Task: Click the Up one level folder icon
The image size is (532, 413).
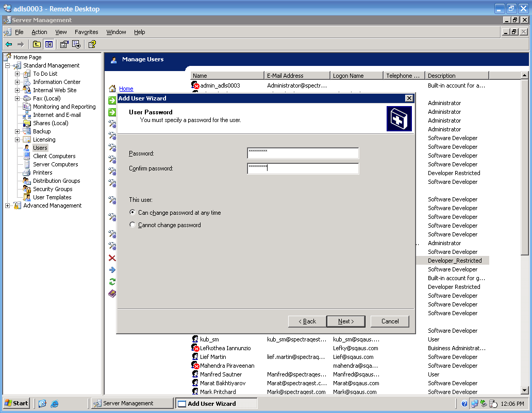Action: click(37, 44)
